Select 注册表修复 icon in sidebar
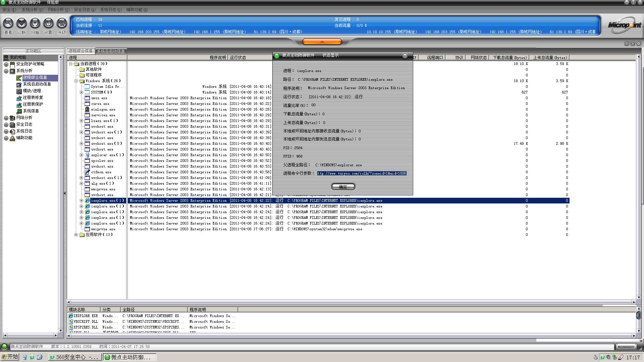The width and height of the screenshot is (644, 362). pyautogui.click(x=19, y=98)
